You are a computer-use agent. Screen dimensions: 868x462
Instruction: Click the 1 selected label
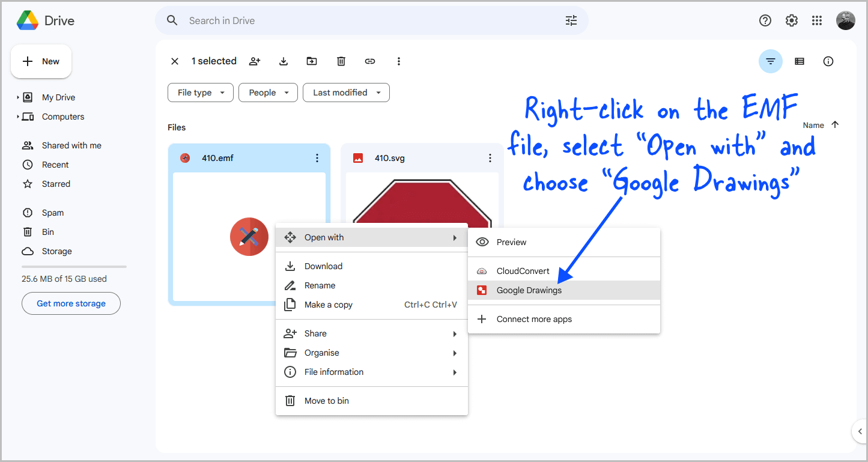(214, 61)
